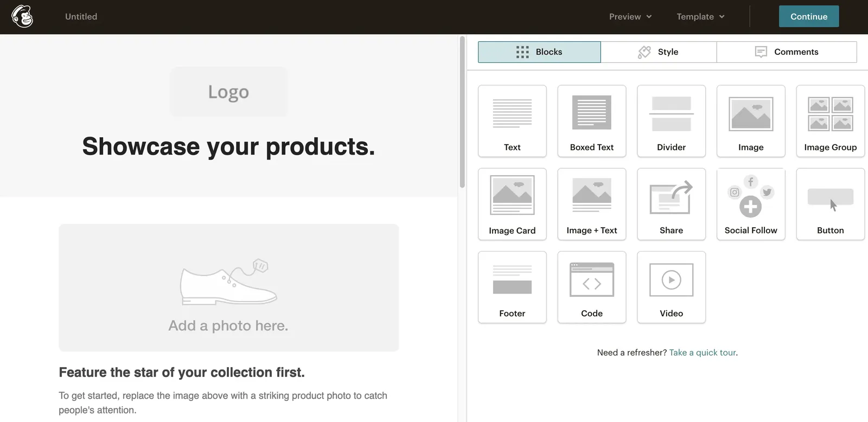Follow the Take a quick tour link
The width and height of the screenshot is (868, 422).
coord(703,353)
